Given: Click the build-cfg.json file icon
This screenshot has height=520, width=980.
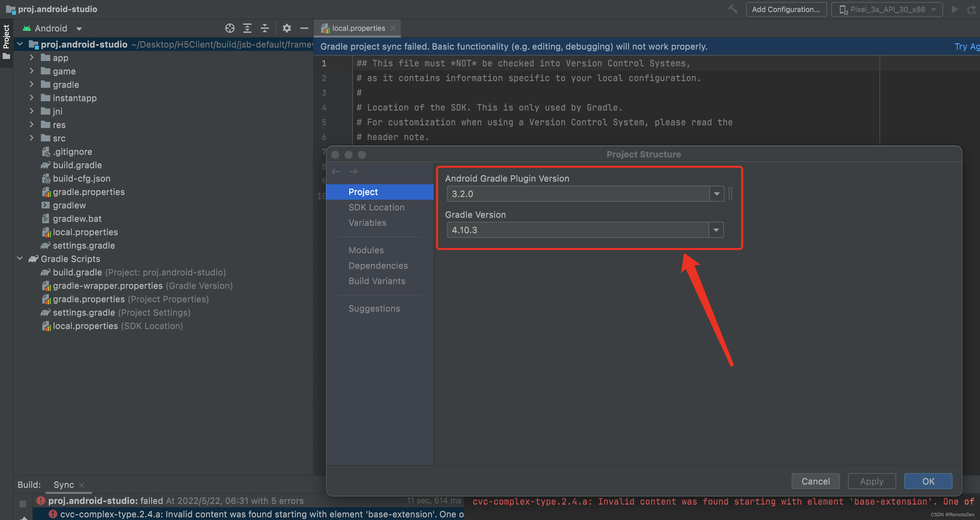Looking at the screenshot, I should pos(46,178).
